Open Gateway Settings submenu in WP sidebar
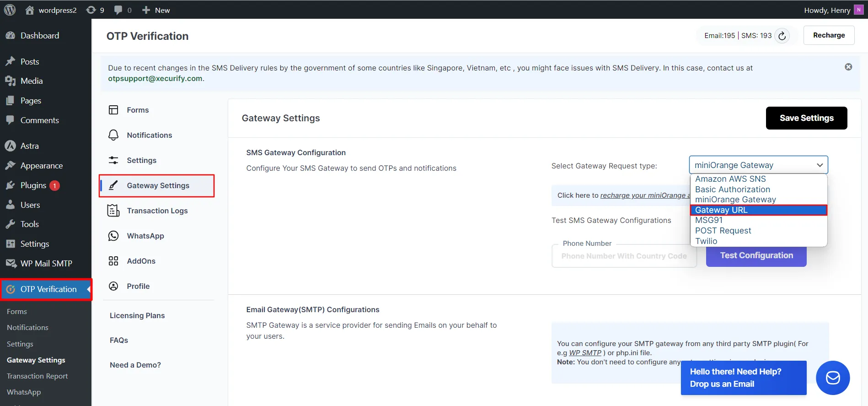This screenshot has width=868, height=406. [x=36, y=360]
